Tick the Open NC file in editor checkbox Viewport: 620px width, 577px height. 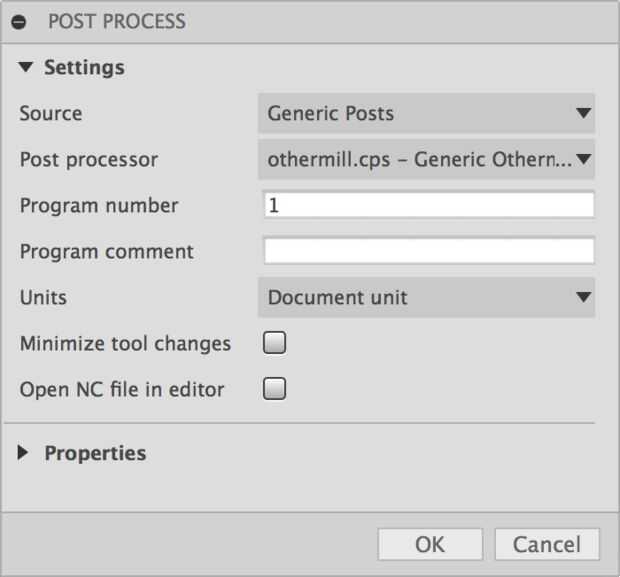pyautogui.click(x=274, y=389)
